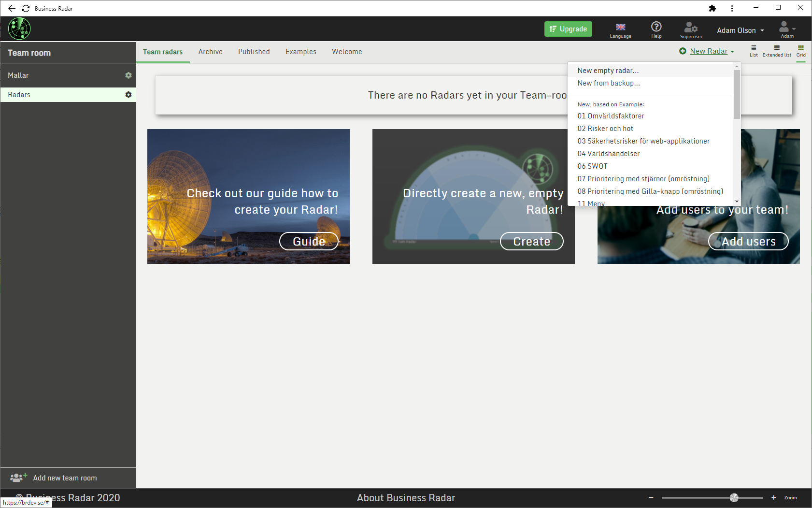
Task: Open the New Radar dropdown
Action: (707, 51)
